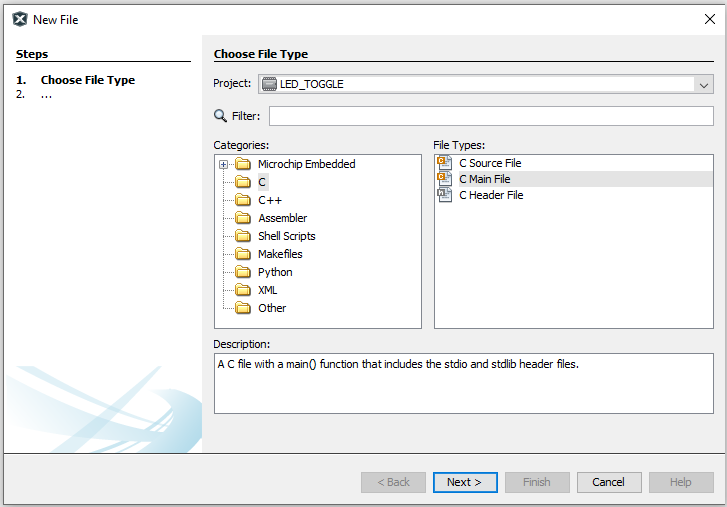Click the C++ category folder icon

(243, 200)
